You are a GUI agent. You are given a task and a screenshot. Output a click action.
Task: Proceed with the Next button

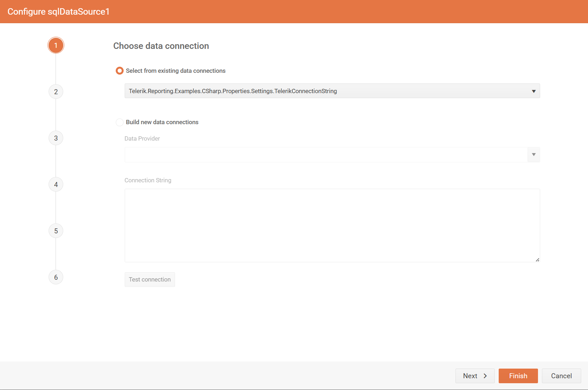tap(475, 376)
